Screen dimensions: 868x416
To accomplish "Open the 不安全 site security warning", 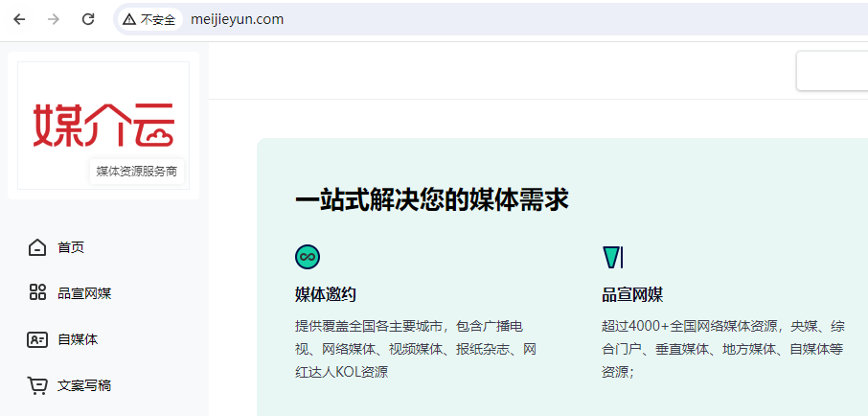I will point(149,19).
